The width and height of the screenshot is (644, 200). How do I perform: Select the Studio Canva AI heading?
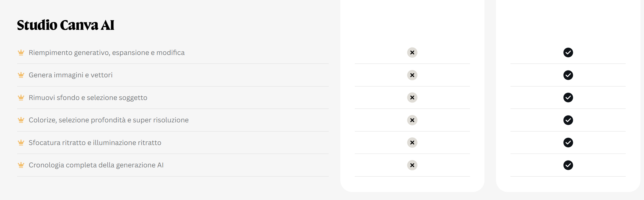tap(66, 25)
